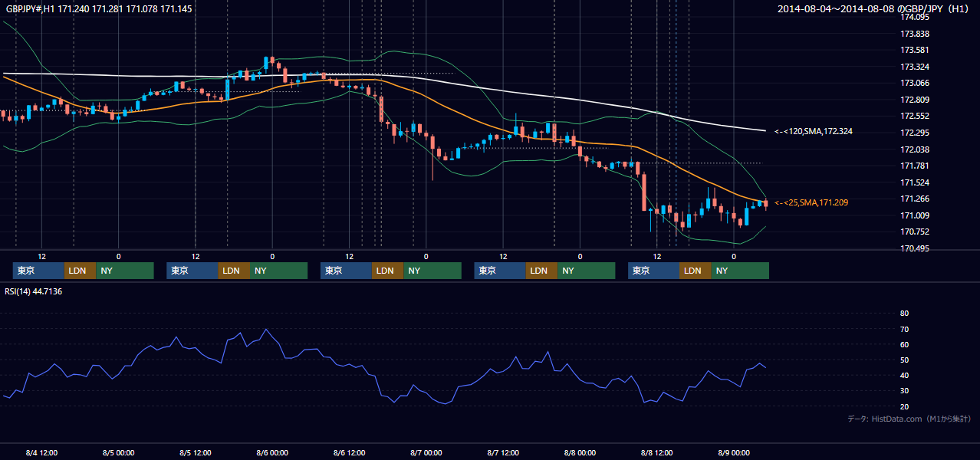
Task: Click the RSI scale level 40
Action: pos(904,375)
